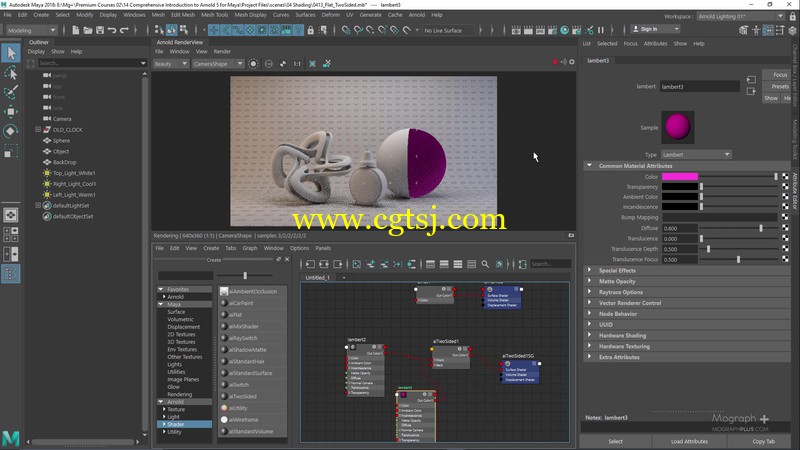Open the Modeling menu set dropdown
This screenshot has width=800, height=450.
[31, 30]
